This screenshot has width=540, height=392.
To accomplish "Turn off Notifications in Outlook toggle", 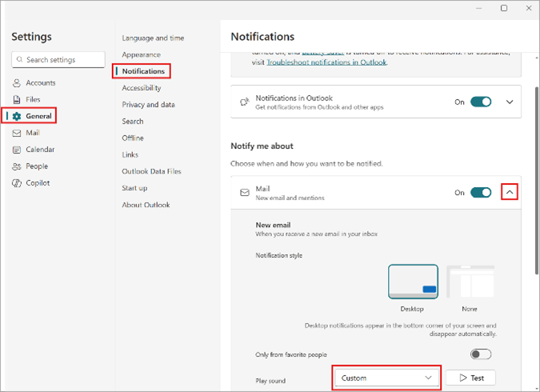I will [x=481, y=102].
